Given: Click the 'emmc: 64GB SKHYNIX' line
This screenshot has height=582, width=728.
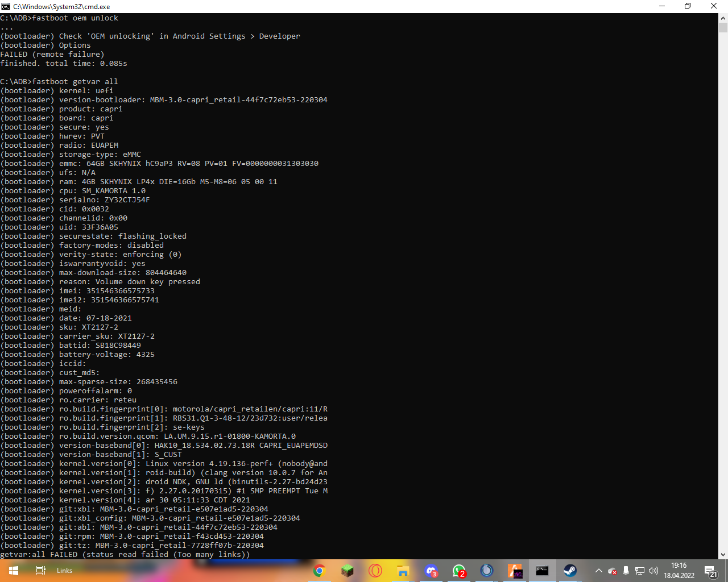Looking at the screenshot, I should pyautogui.click(x=159, y=163).
